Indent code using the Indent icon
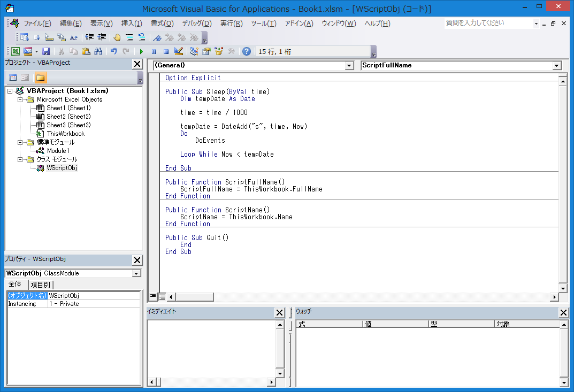The image size is (574, 392). pyautogui.click(x=89, y=38)
